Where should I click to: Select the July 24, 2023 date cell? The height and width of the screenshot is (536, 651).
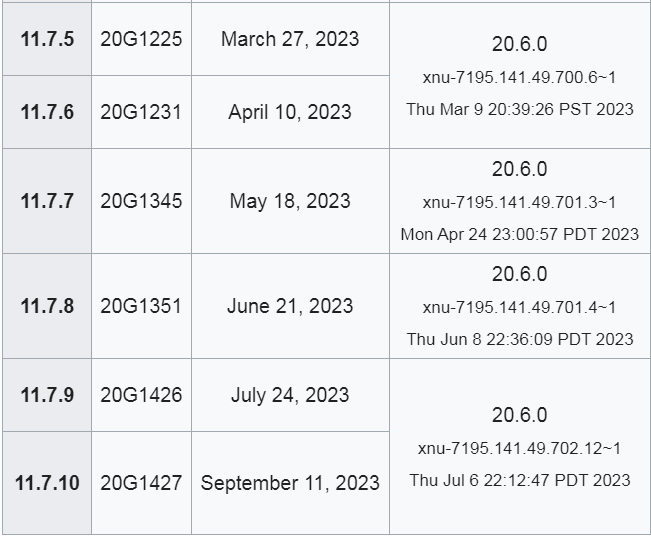(x=290, y=395)
